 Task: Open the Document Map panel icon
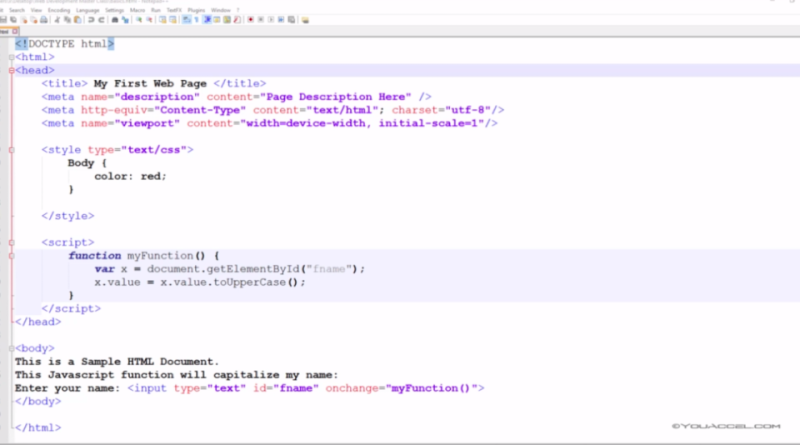(227, 19)
